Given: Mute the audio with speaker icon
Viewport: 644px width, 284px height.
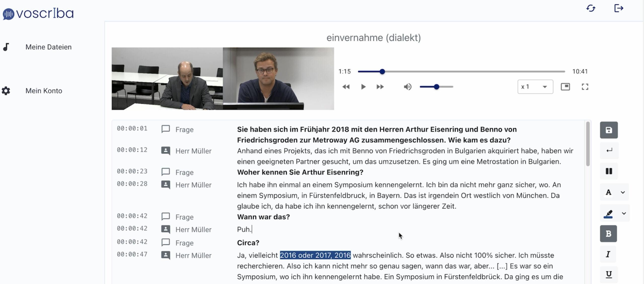Looking at the screenshot, I should [x=408, y=87].
